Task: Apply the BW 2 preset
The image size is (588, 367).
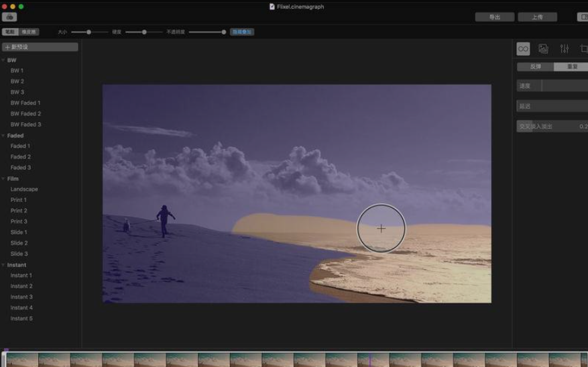Action: (17, 81)
